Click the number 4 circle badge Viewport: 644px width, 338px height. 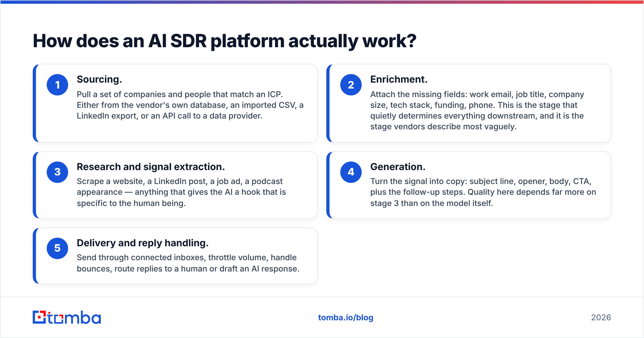coord(351,172)
